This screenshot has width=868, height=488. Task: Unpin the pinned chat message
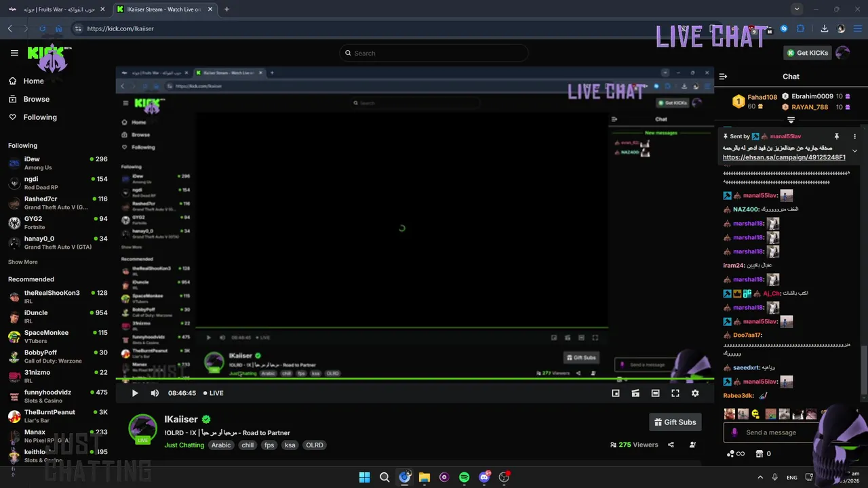click(x=837, y=136)
